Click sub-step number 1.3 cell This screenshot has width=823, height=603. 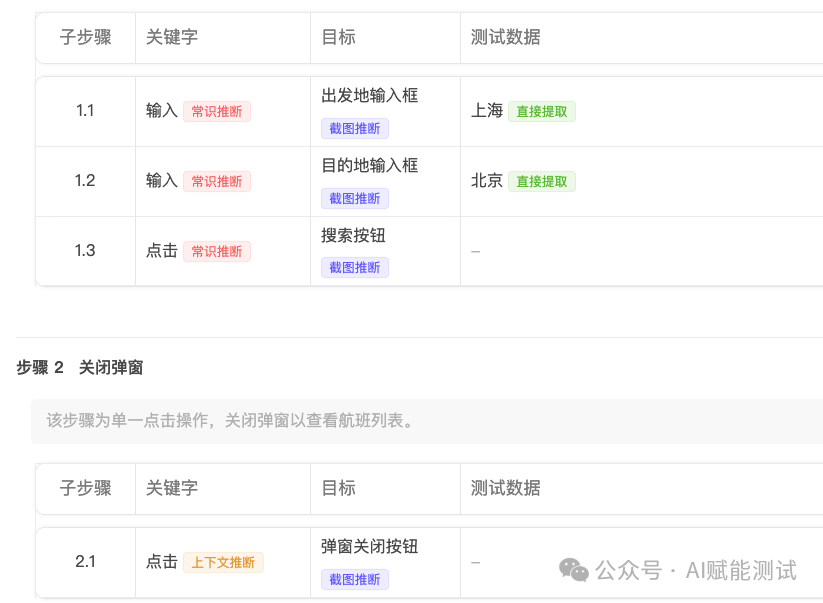(85, 251)
